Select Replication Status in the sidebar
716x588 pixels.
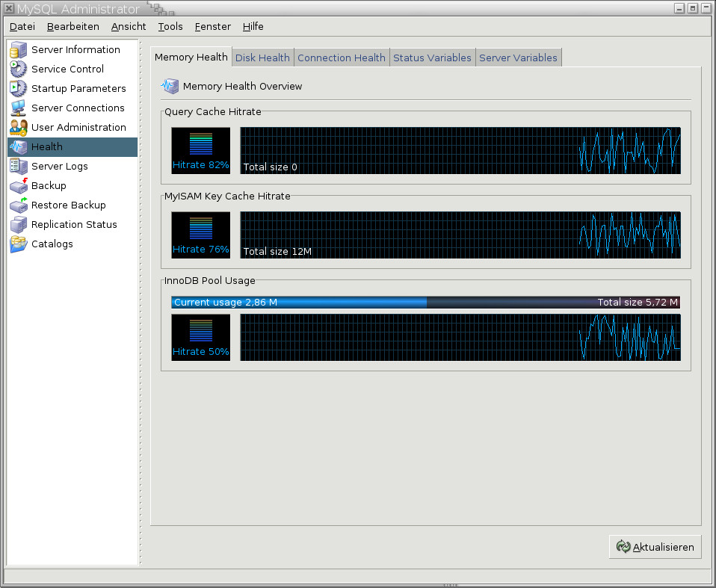tap(73, 225)
